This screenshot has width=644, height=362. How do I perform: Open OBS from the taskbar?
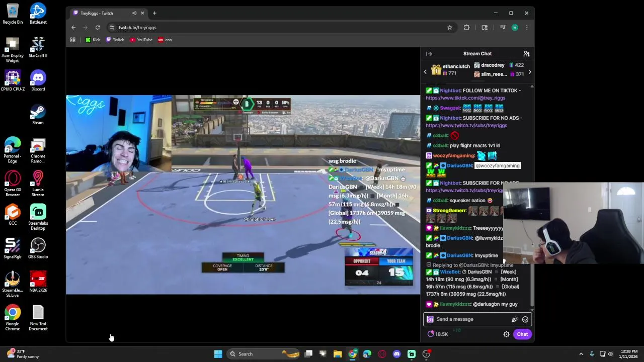pyautogui.click(x=426, y=354)
